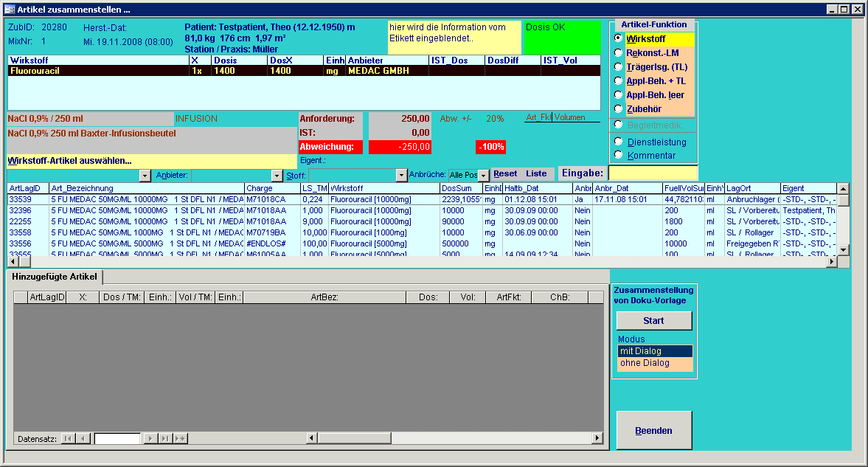Select Modus option mit Dialog
This screenshot has height=467, width=868.
(x=655, y=351)
